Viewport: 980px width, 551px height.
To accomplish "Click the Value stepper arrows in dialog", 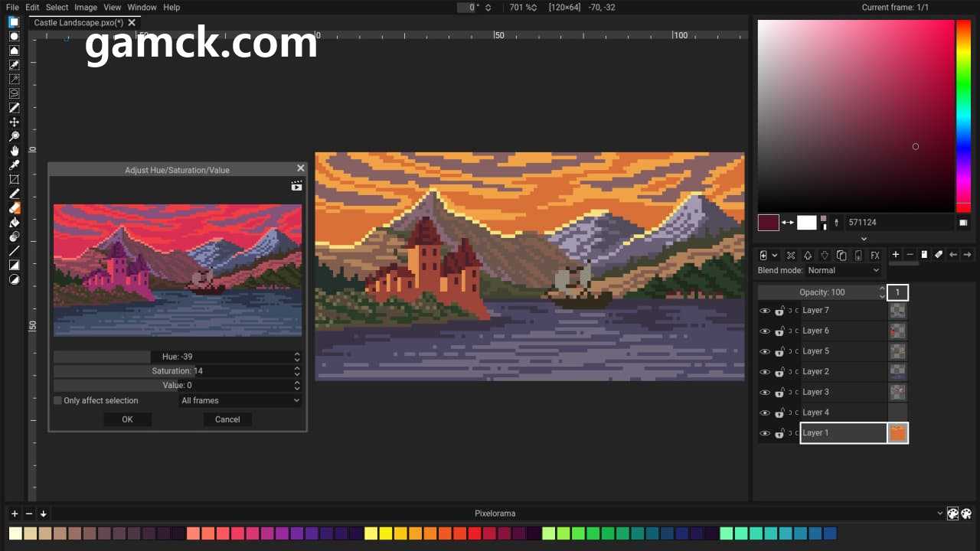I will click(297, 386).
